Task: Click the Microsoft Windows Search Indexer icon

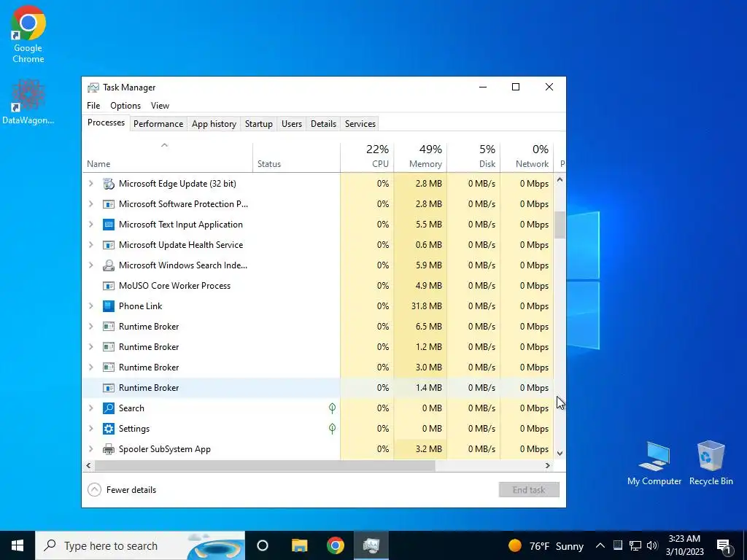Action: coord(109,265)
